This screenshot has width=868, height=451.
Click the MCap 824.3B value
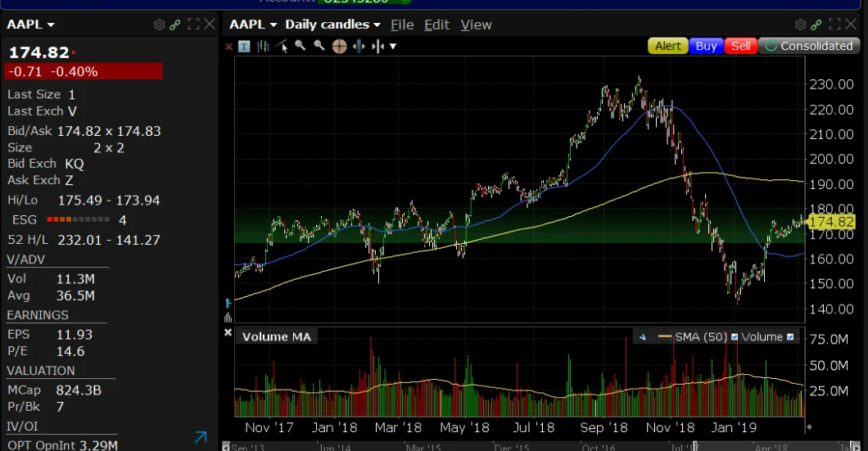coord(79,390)
